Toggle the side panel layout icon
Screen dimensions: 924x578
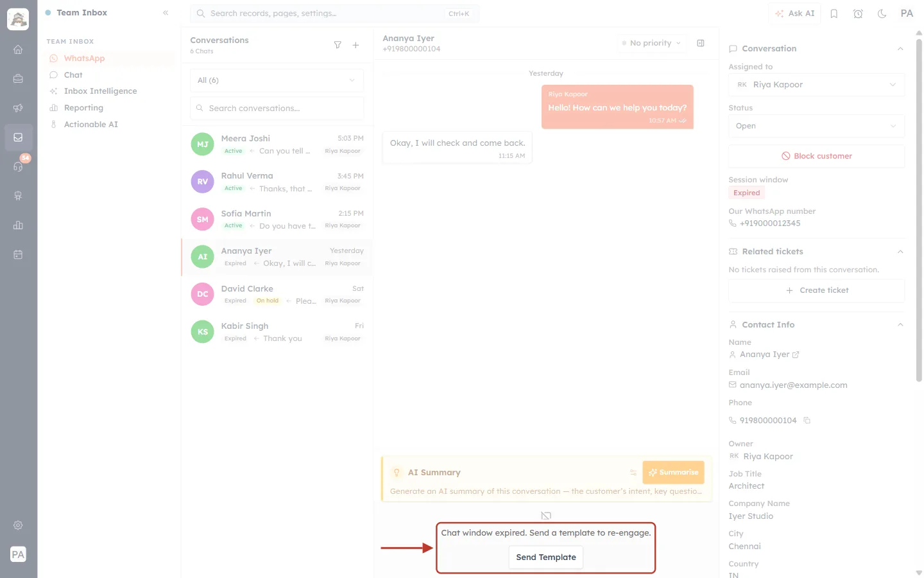[701, 43]
